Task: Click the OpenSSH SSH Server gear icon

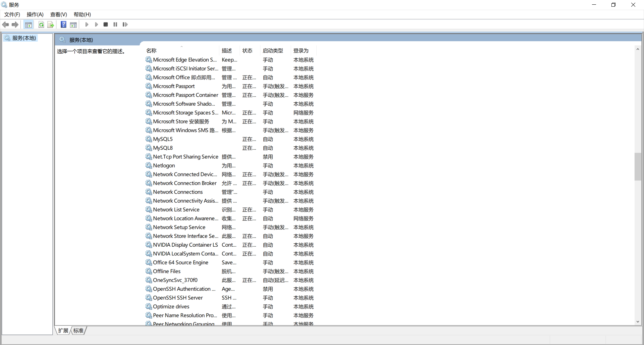Action: [149, 298]
